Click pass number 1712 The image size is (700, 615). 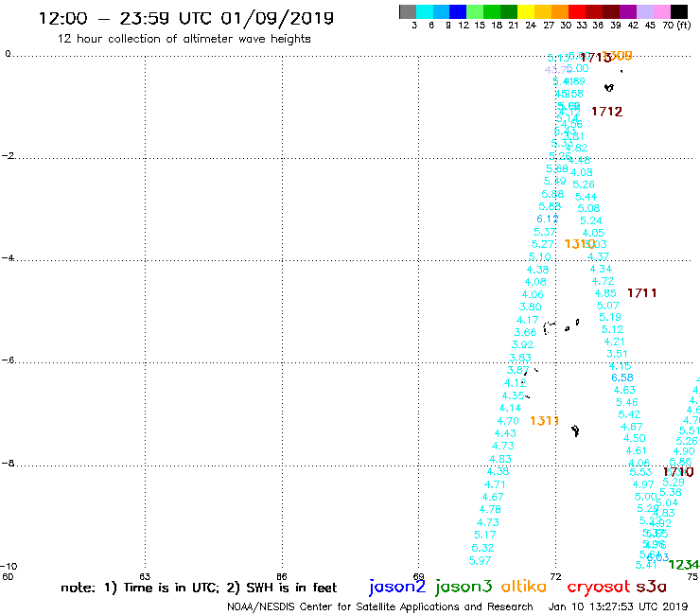[x=606, y=112]
